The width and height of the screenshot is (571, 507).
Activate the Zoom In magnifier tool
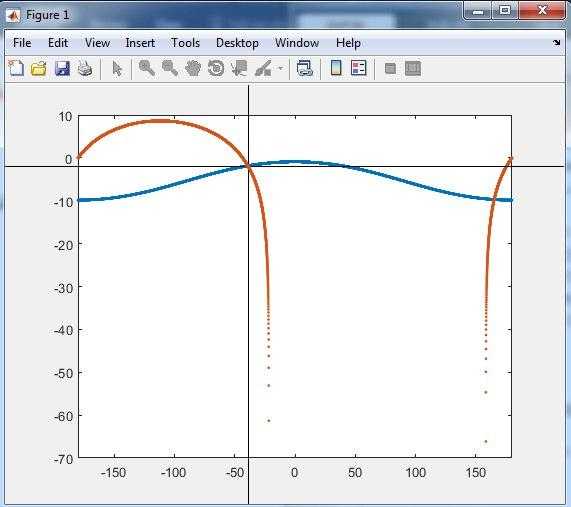[x=147, y=68]
